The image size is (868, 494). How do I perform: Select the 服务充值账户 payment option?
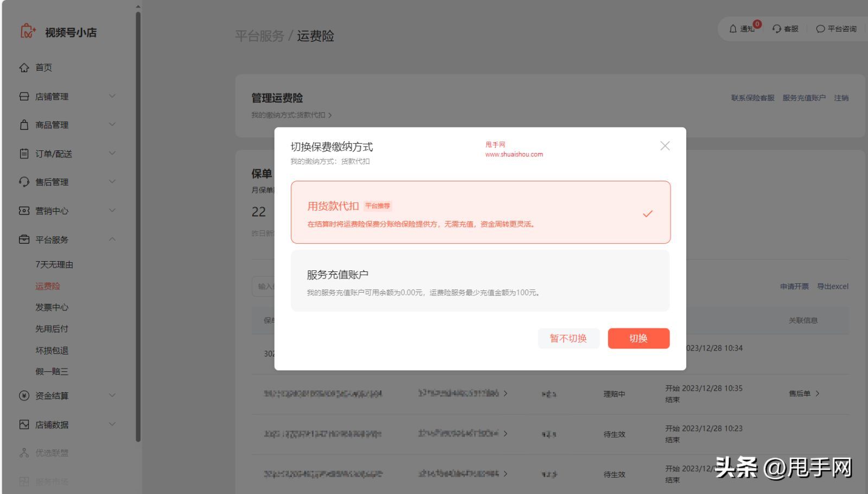480,281
